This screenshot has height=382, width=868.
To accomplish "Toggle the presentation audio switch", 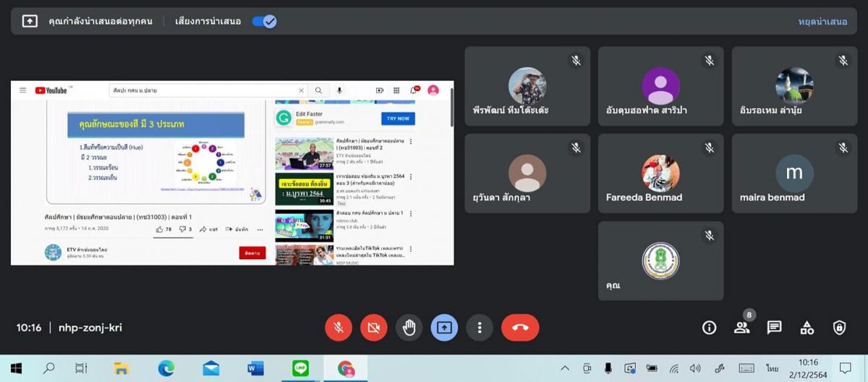I will [264, 22].
